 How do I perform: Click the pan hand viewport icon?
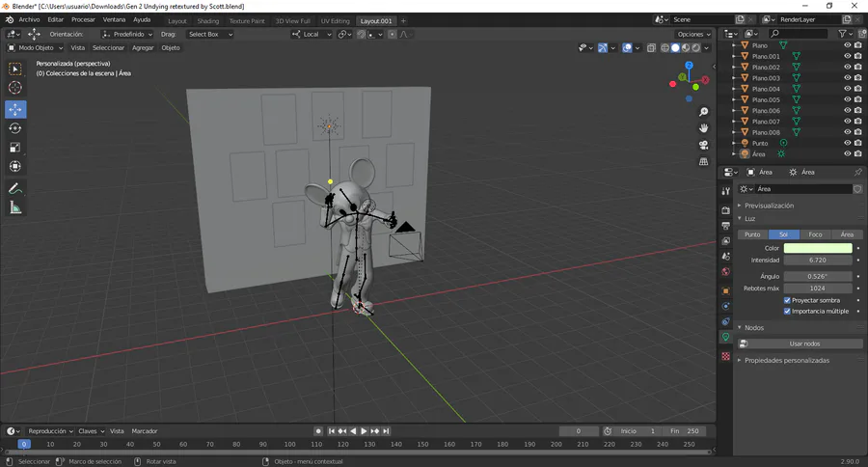coord(704,128)
